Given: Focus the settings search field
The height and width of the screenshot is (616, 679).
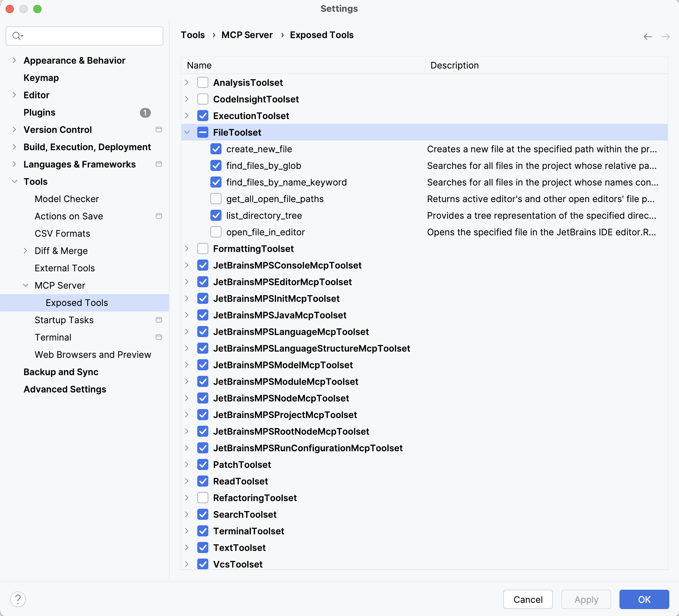Looking at the screenshot, I should point(84,36).
